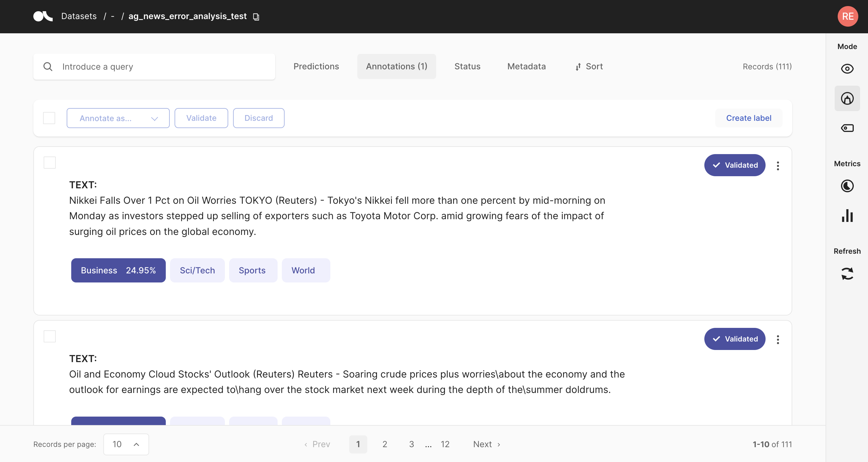Click the Refresh arrows icon

point(847,274)
